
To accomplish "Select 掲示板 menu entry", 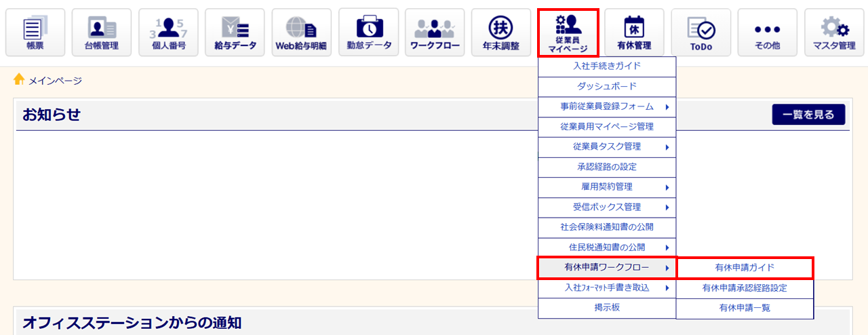I will [x=607, y=308].
